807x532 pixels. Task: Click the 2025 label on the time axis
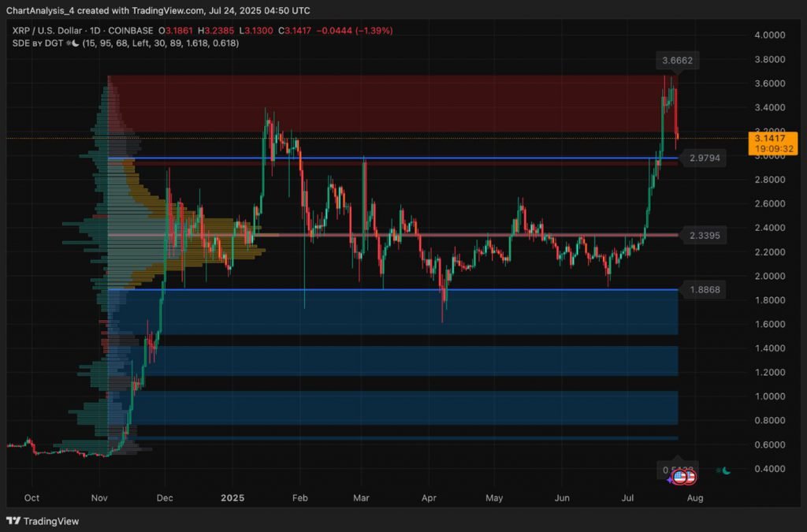click(232, 498)
